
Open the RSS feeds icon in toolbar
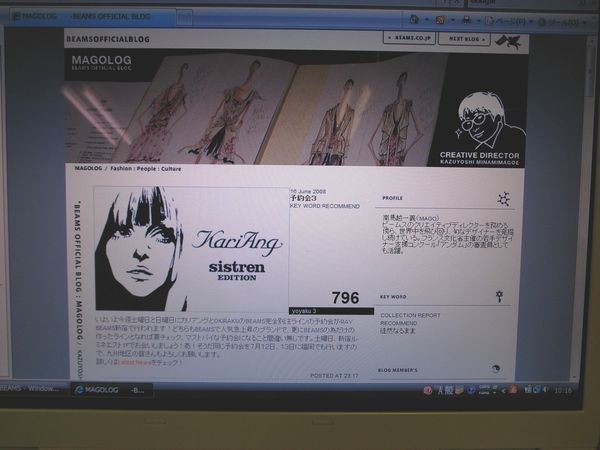pos(440,20)
